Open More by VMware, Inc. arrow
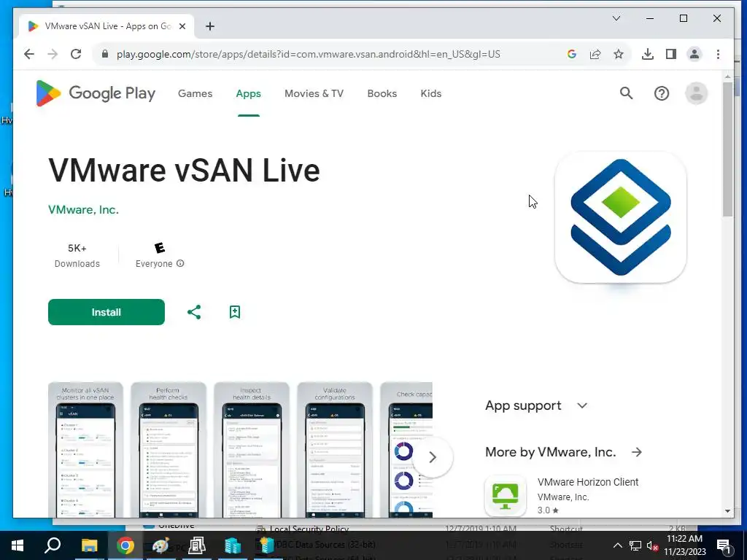 (x=637, y=452)
